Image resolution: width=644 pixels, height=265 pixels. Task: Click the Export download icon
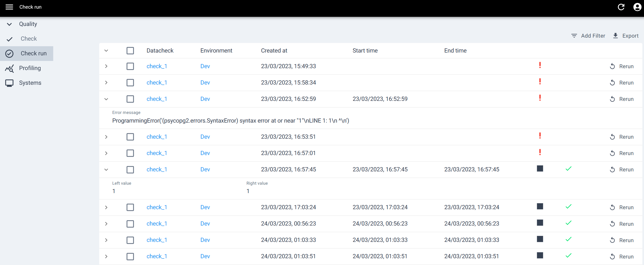pos(615,36)
